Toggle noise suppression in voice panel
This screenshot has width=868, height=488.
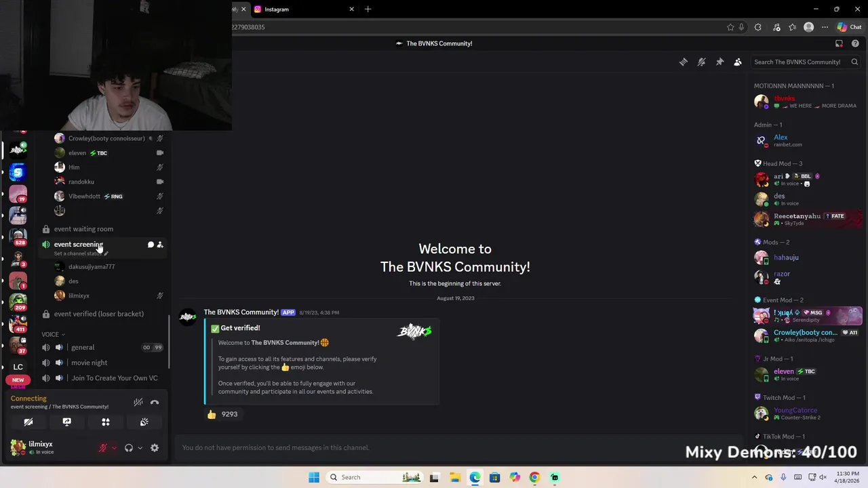tap(138, 402)
